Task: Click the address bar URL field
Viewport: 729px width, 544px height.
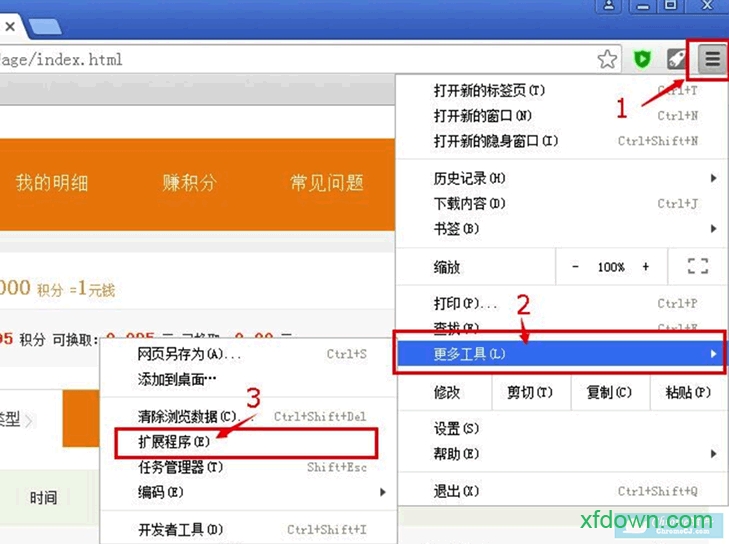Action: tap(298, 60)
